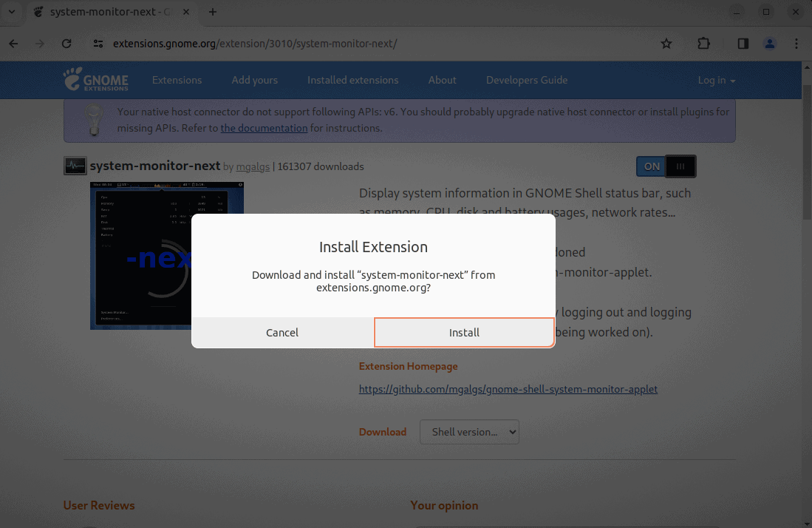Click the GNOME Extensions logo
The width and height of the screenshot is (812, 528).
[x=96, y=80]
